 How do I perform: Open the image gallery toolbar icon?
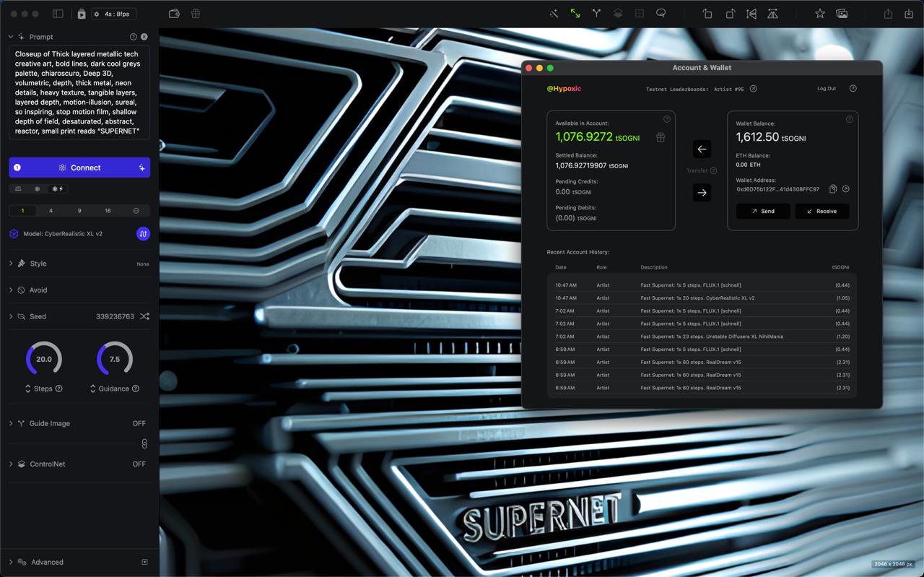pyautogui.click(x=842, y=13)
